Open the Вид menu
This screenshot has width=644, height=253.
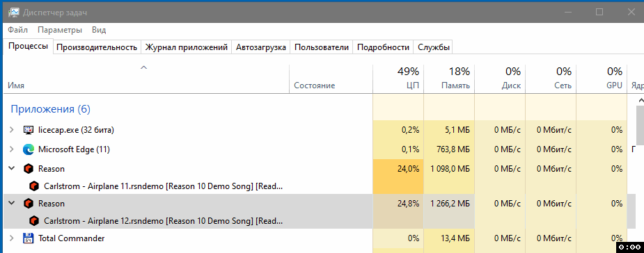tap(99, 30)
